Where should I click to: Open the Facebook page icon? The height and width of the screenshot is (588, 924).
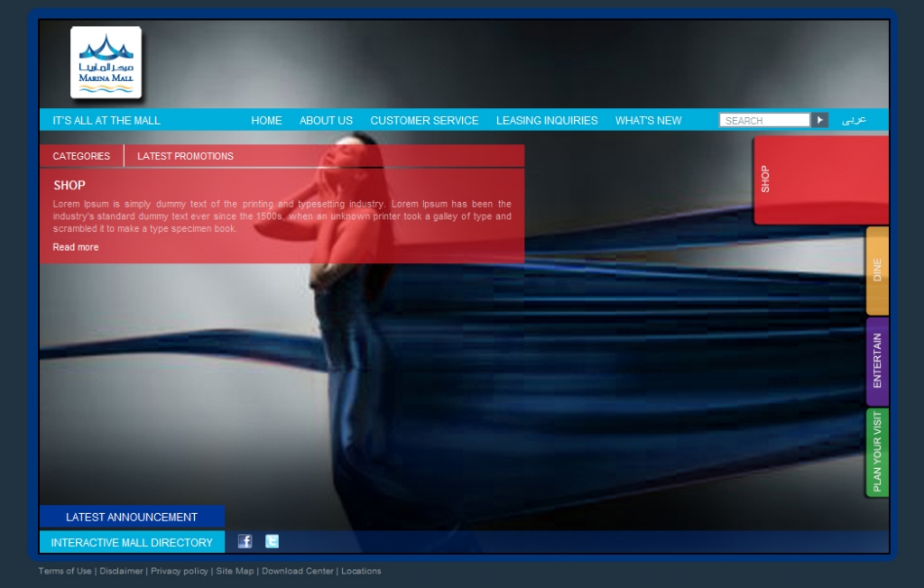[245, 541]
